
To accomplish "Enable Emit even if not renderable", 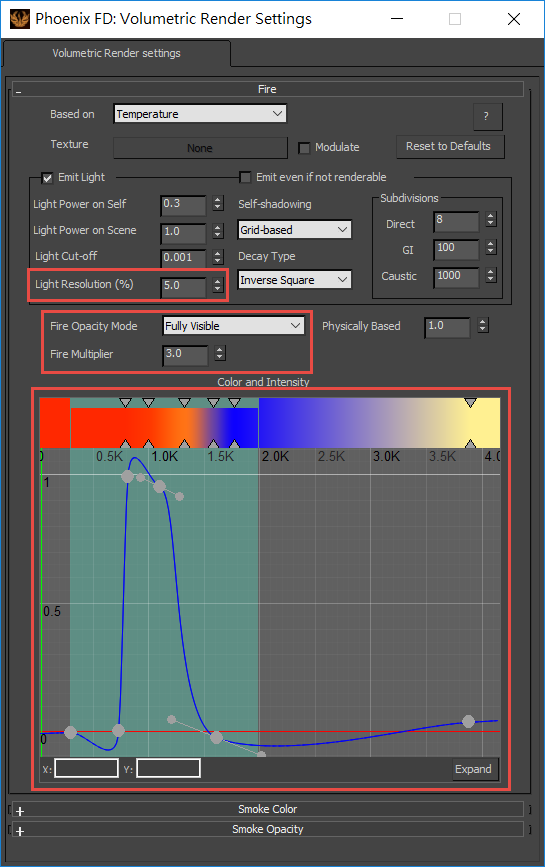I will [x=245, y=177].
